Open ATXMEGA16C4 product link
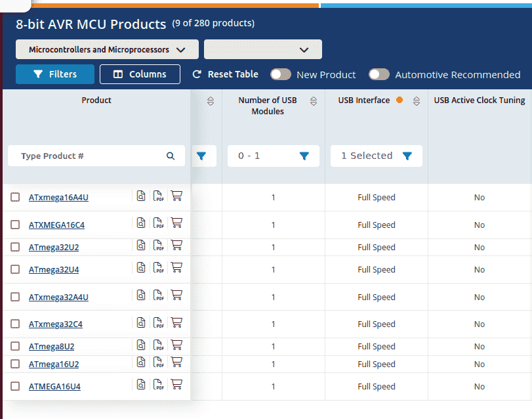 pos(56,225)
